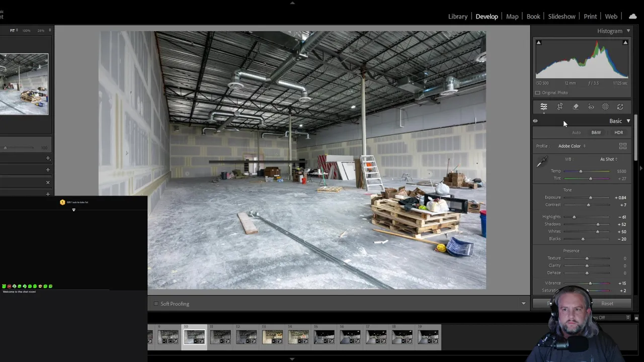Click the Vibrance slider handle
The width and height of the screenshot is (644, 362).
tap(590, 284)
